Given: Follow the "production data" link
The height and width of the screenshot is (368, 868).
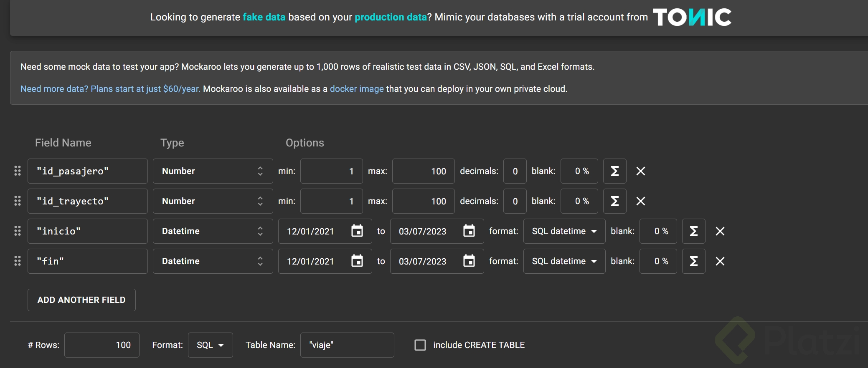Looking at the screenshot, I should click(x=391, y=17).
